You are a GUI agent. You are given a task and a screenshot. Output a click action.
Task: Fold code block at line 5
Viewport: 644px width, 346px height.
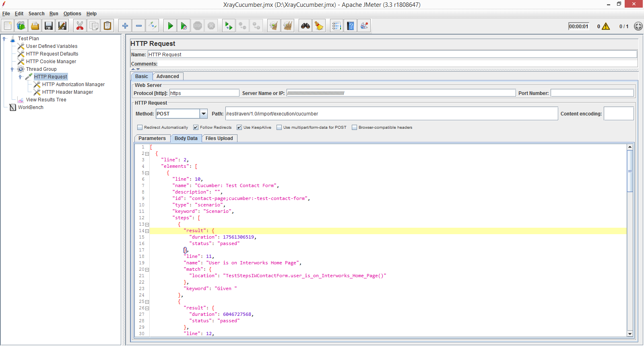(x=147, y=173)
